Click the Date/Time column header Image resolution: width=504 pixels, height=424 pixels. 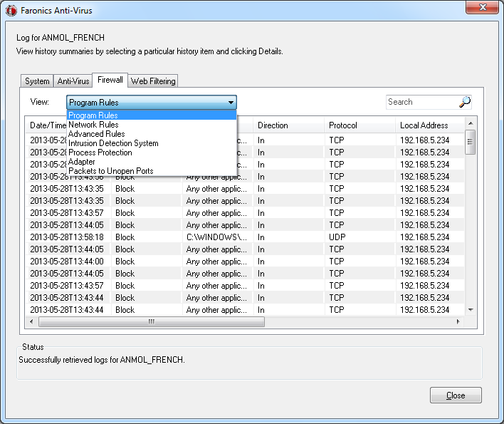pyautogui.click(x=46, y=125)
